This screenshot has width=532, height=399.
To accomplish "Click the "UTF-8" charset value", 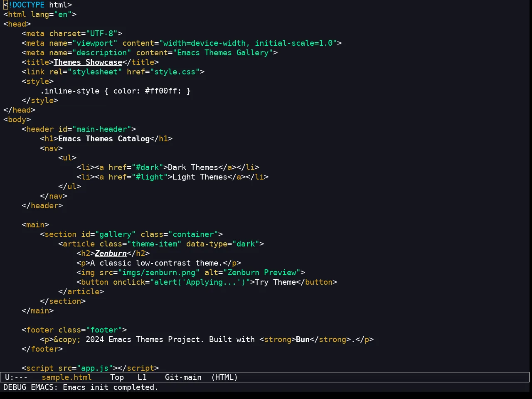I will click(102, 34).
